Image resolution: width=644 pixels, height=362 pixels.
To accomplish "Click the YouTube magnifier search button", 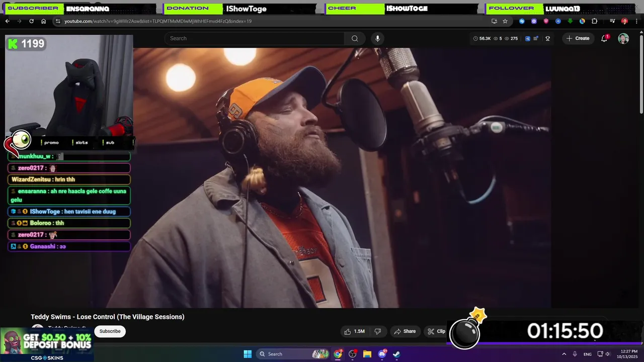I will pyautogui.click(x=355, y=38).
